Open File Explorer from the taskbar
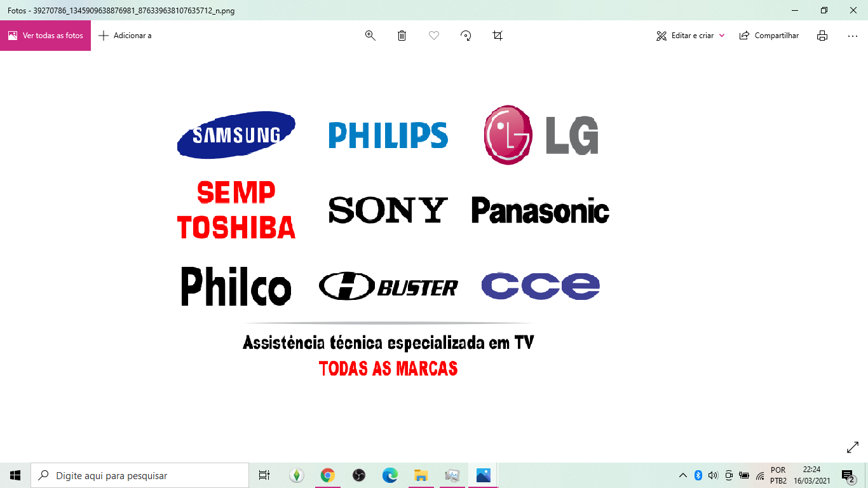Viewport: 868px width, 488px height. (421, 475)
